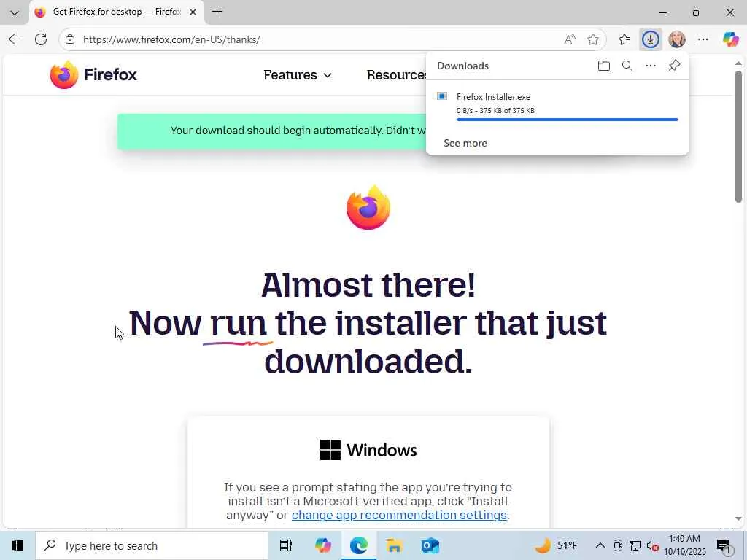Click the Edge icon on taskbar
The image size is (747, 560).
click(359, 545)
